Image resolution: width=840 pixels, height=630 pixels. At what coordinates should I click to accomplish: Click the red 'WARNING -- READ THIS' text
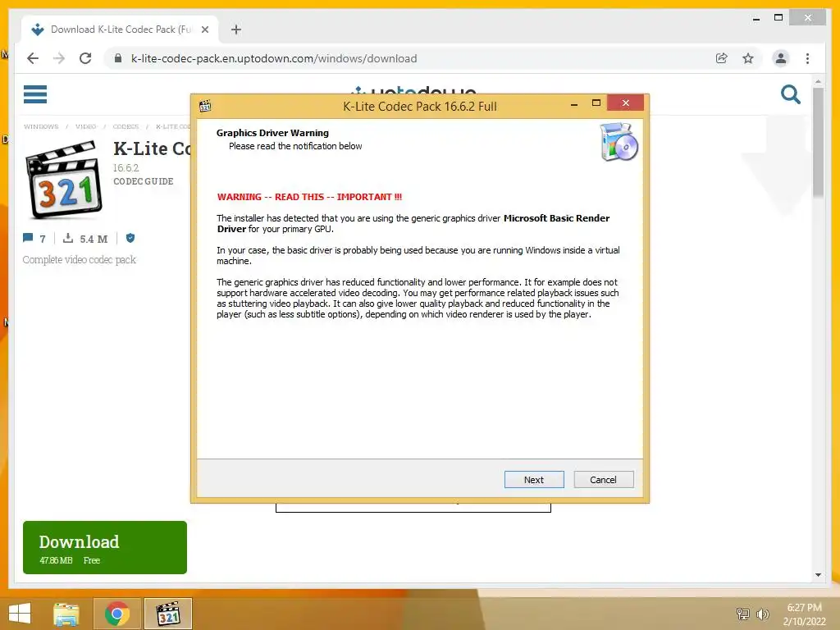pos(309,197)
